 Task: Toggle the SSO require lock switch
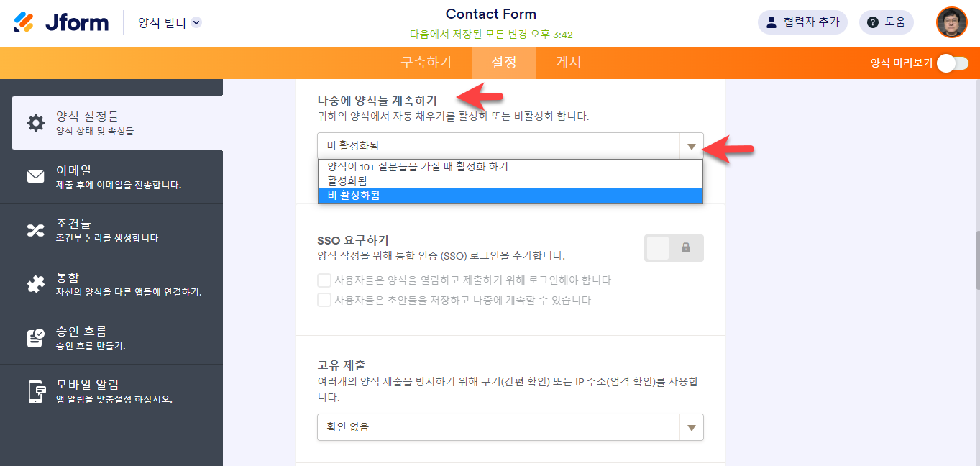[x=674, y=248]
